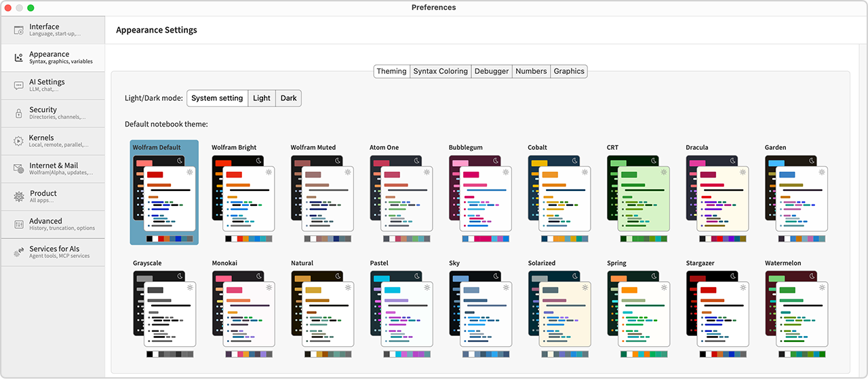Pick the Grayscale theme thumbnail
This screenshot has height=380, width=868.
[164, 310]
